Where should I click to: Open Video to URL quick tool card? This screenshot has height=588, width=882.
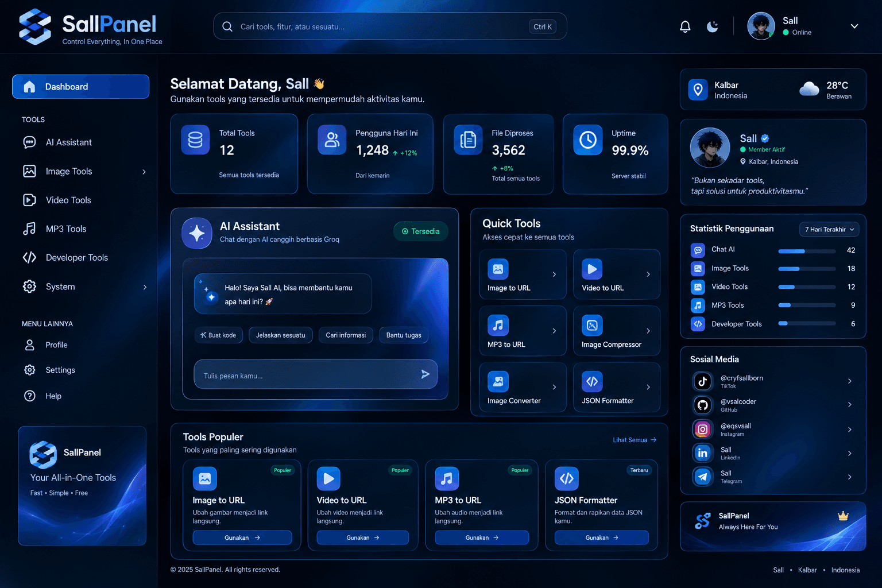617,274
